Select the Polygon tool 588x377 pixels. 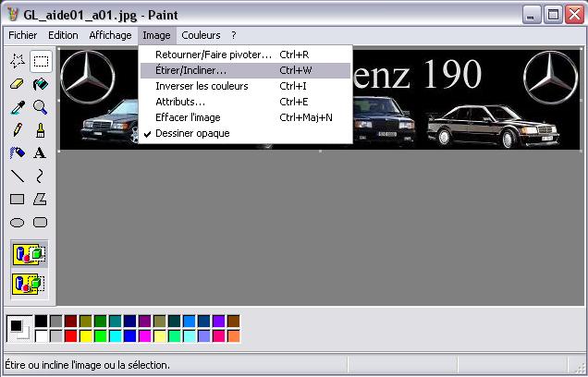coord(40,199)
